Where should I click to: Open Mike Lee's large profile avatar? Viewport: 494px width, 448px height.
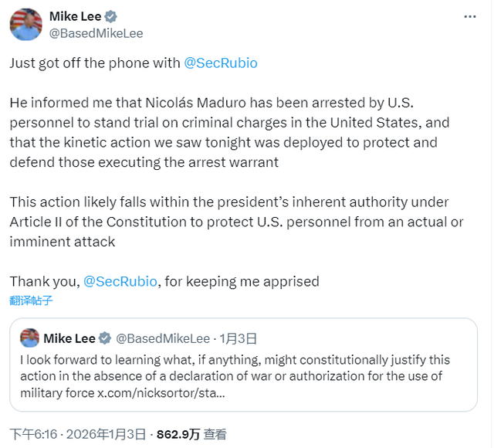pyautogui.click(x=25, y=24)
